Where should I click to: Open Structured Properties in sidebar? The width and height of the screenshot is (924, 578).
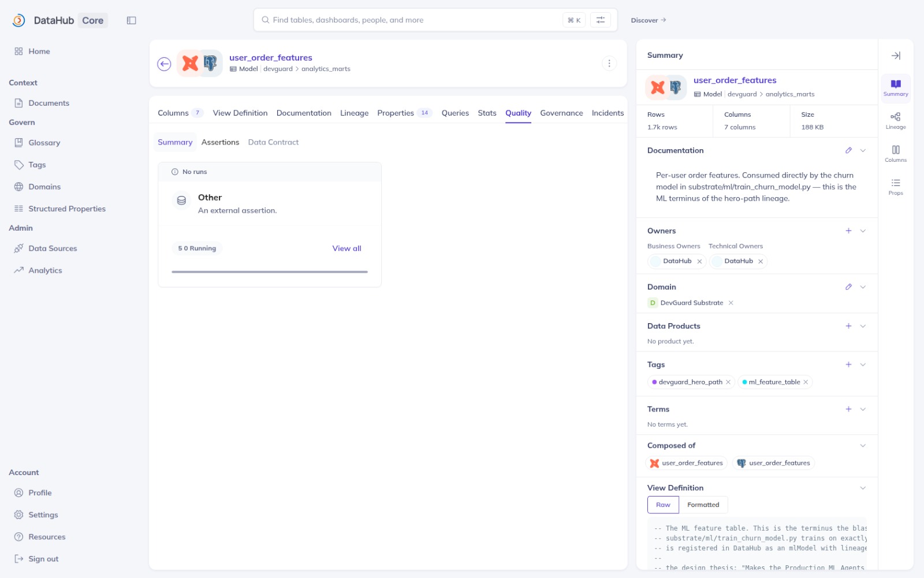pos(66,209)
